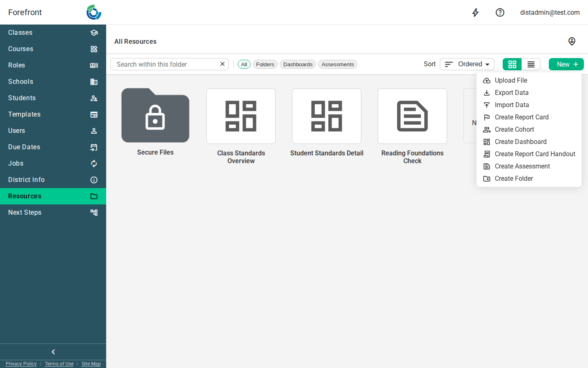Go to Classes in the sidebar
The width and height of the screenshot is (588, 368).
(53, 33)
